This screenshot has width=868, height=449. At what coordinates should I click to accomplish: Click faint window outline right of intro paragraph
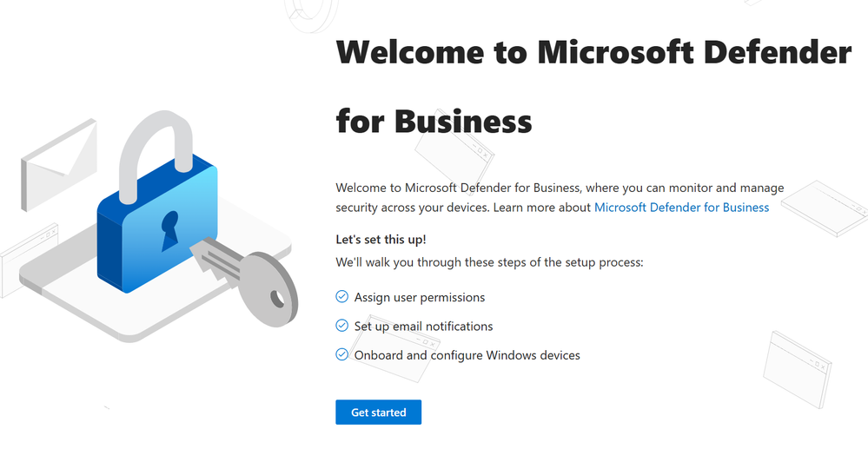pyautogui.click(x=825, y=208)
